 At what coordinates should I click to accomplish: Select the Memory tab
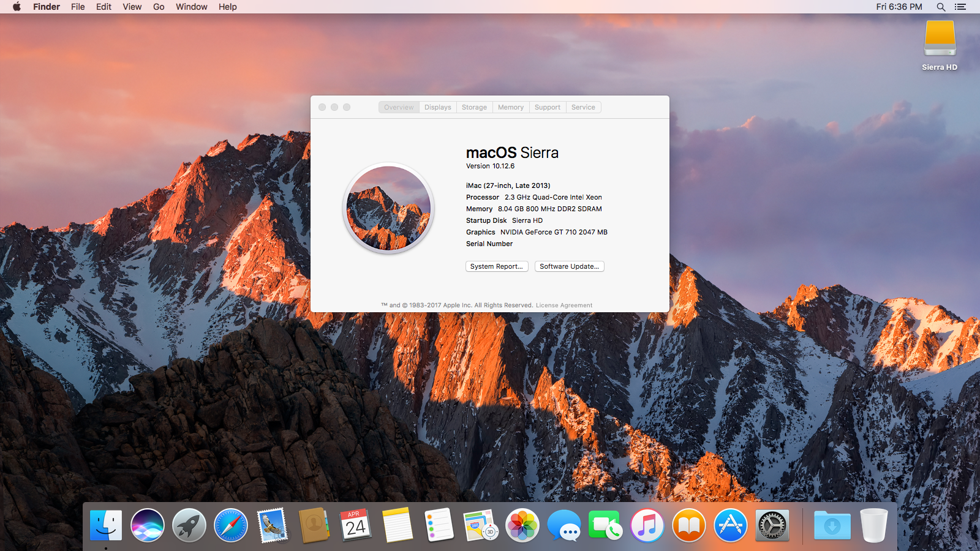pyautogui.click(x=510, y=107)
